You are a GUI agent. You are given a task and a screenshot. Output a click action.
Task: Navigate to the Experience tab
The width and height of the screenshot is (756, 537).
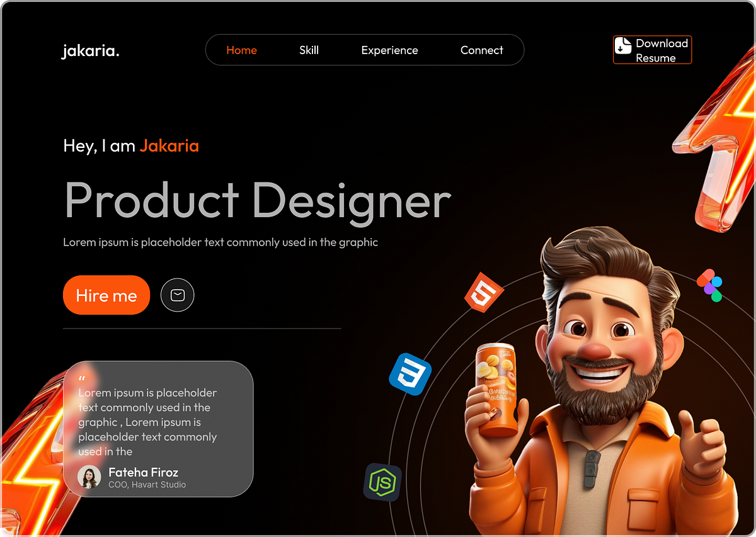(389, 50)
